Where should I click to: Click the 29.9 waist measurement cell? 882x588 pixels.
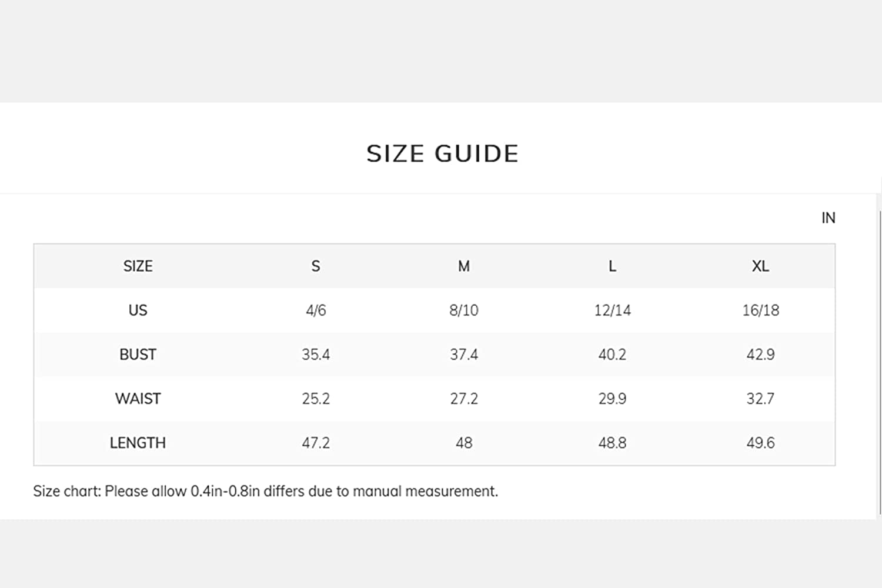point(612,399)
